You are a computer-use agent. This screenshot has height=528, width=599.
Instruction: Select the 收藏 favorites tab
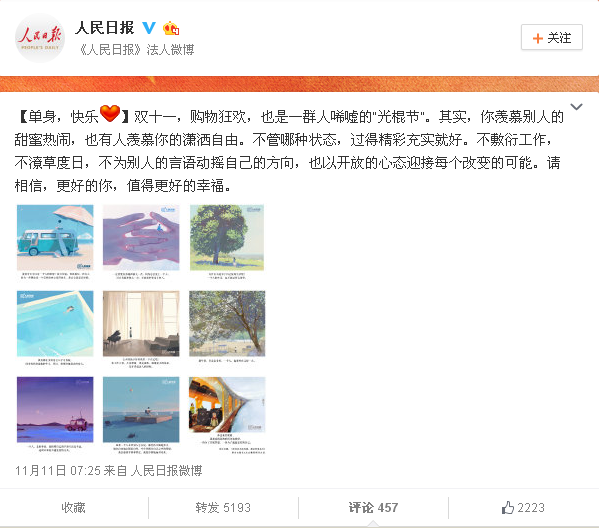[74, 507]
